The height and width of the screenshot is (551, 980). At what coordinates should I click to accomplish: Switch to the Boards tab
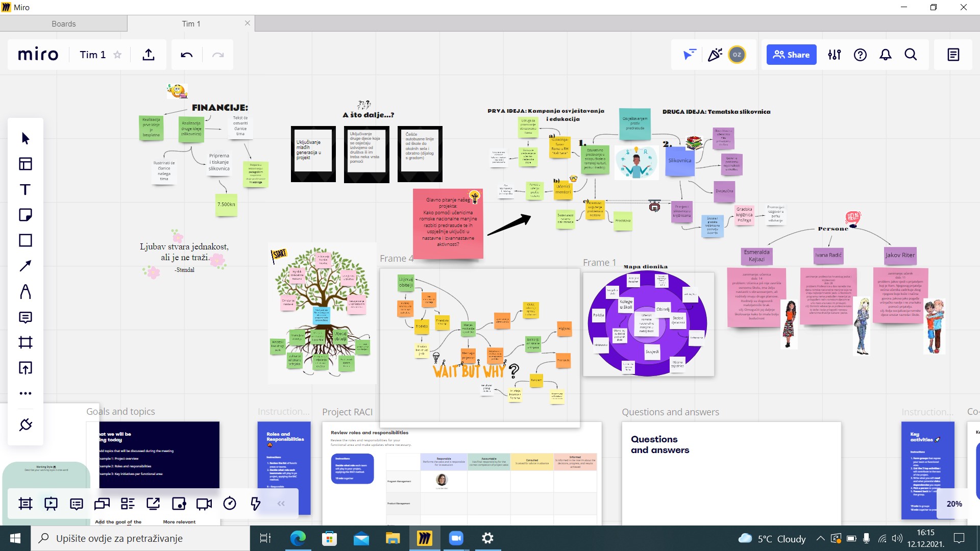click(x=63, y=23)
